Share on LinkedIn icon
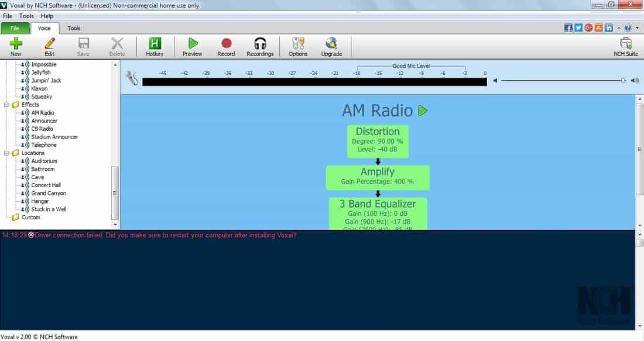This screenshot has width=644, height=341. [609, 27]
